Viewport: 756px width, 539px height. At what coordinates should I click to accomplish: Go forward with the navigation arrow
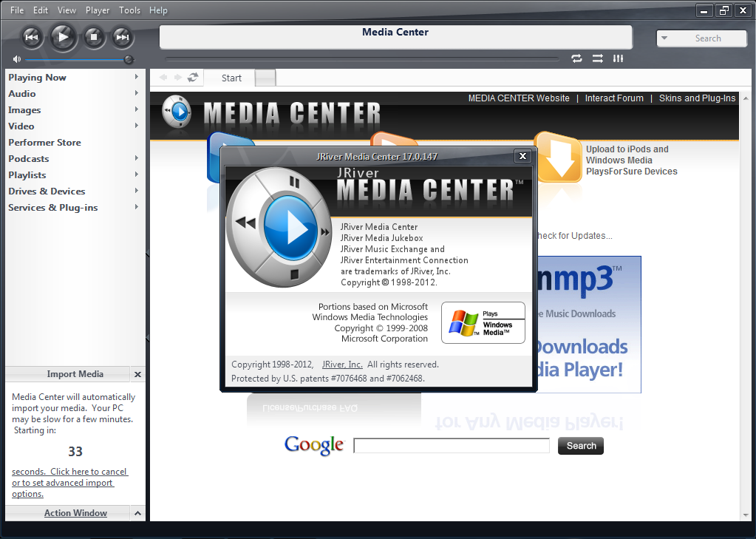tap(178, 77)
